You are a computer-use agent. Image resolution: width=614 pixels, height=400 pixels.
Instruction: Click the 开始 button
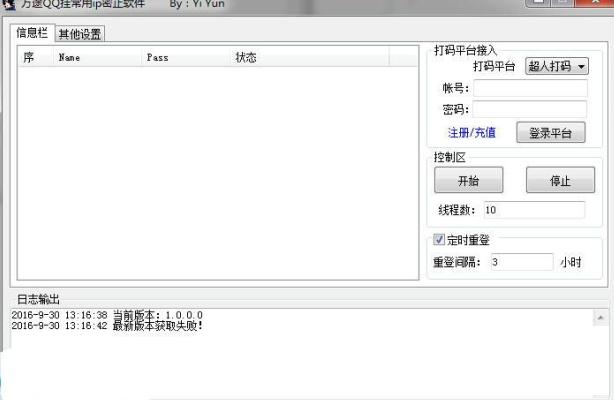click(x=468, y=180)
